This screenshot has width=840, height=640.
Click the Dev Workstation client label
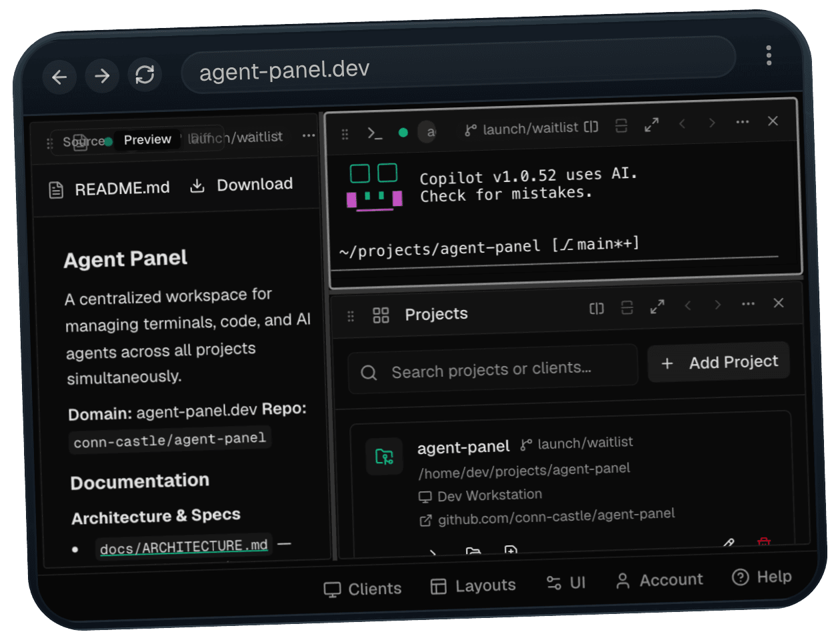[481, 495]
